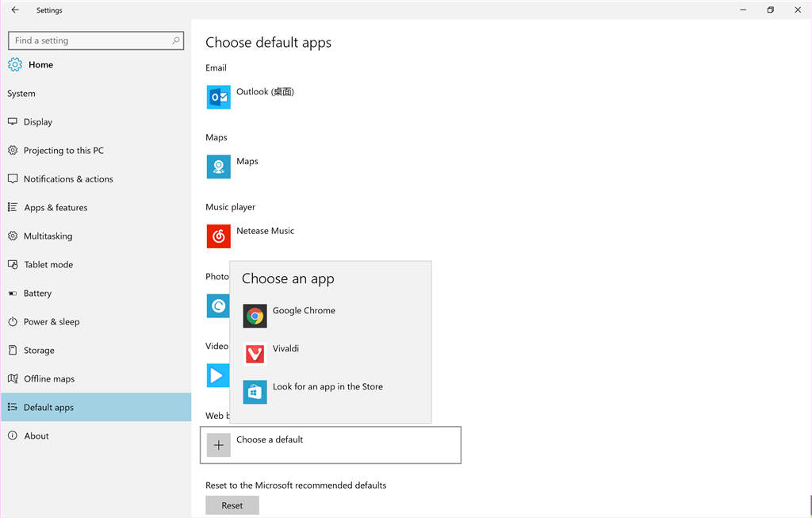Pick Vivaldi from the app list
Screen dimensions: 812x518
tap(331, 355)
